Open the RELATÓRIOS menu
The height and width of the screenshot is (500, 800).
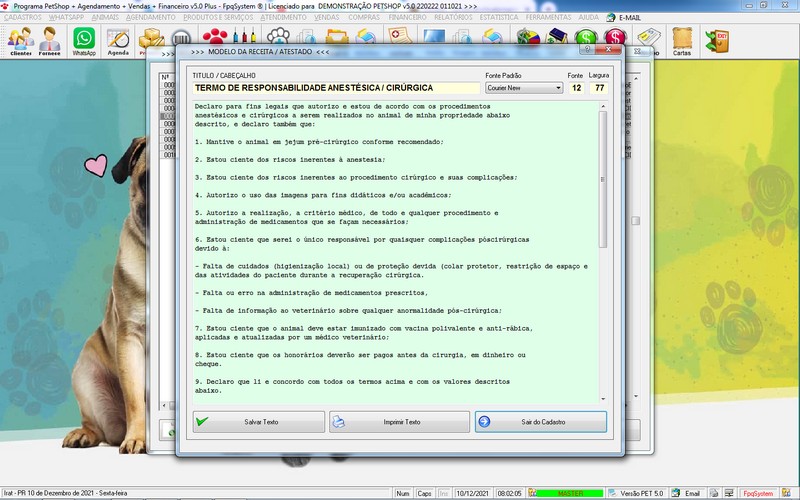click(x=453, y=17)
